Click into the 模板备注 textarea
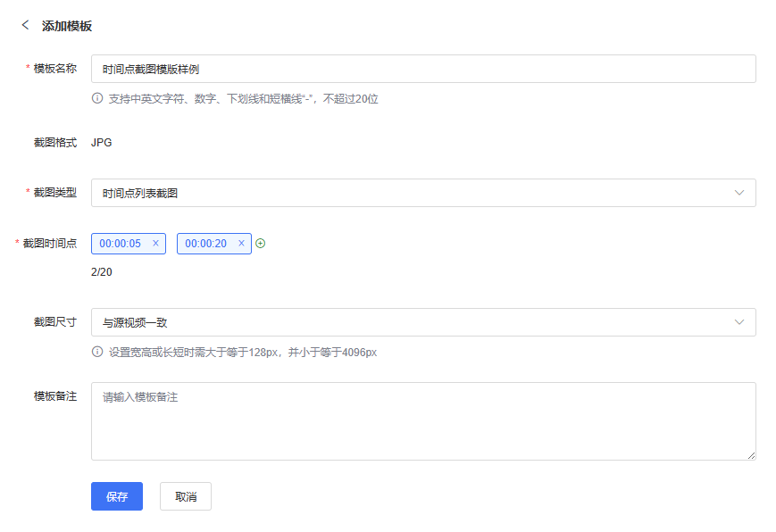Screen dimensions: 776x532 423,421
